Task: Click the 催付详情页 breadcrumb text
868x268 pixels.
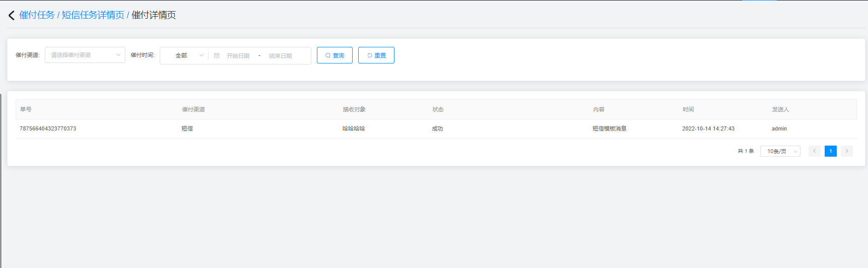Action: pos(154,15)
